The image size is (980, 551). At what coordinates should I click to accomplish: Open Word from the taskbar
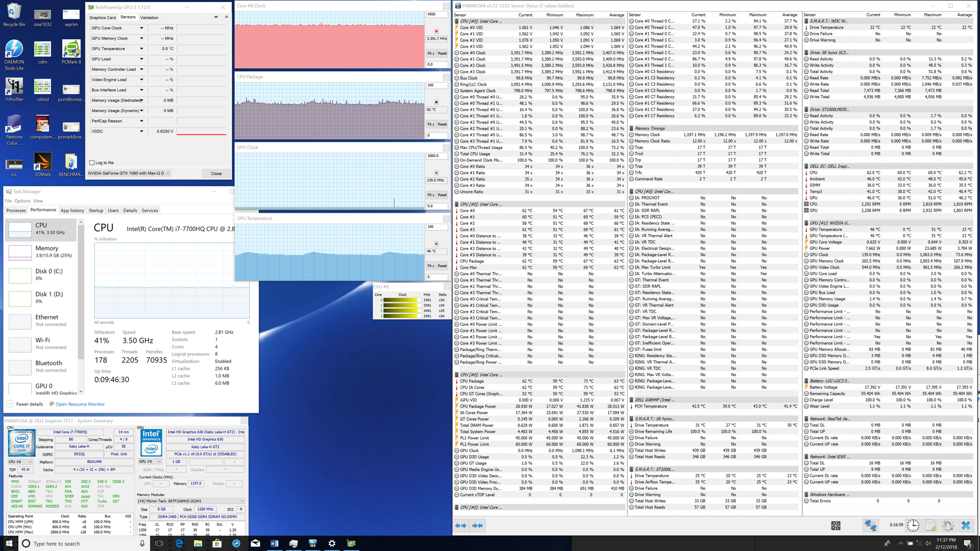point(274,543)
